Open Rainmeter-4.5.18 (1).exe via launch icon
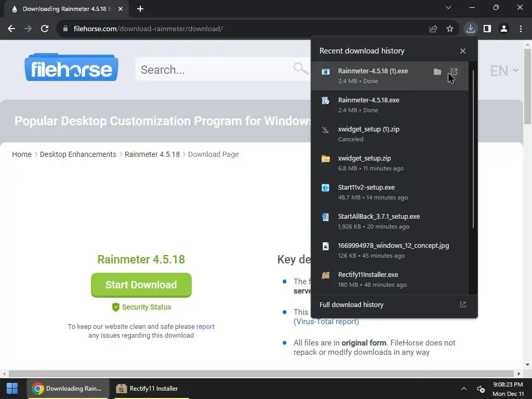This screenshot has height=399, width=532. 454,72
